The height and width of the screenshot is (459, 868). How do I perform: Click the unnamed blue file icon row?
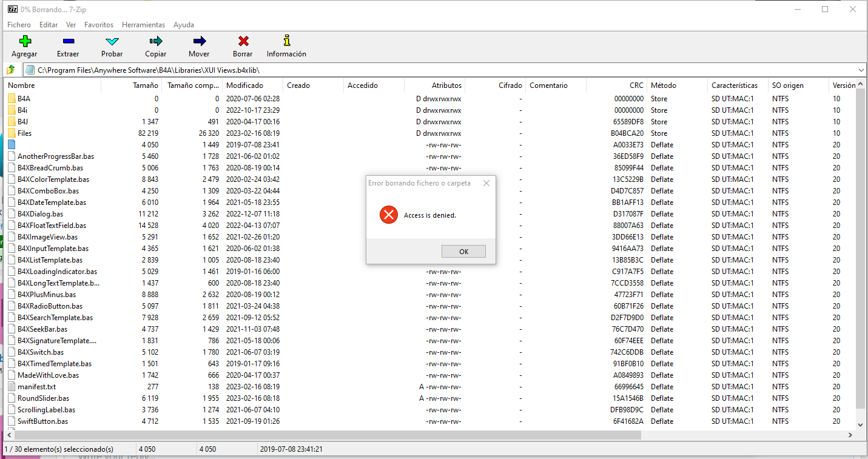coord(12,144)
